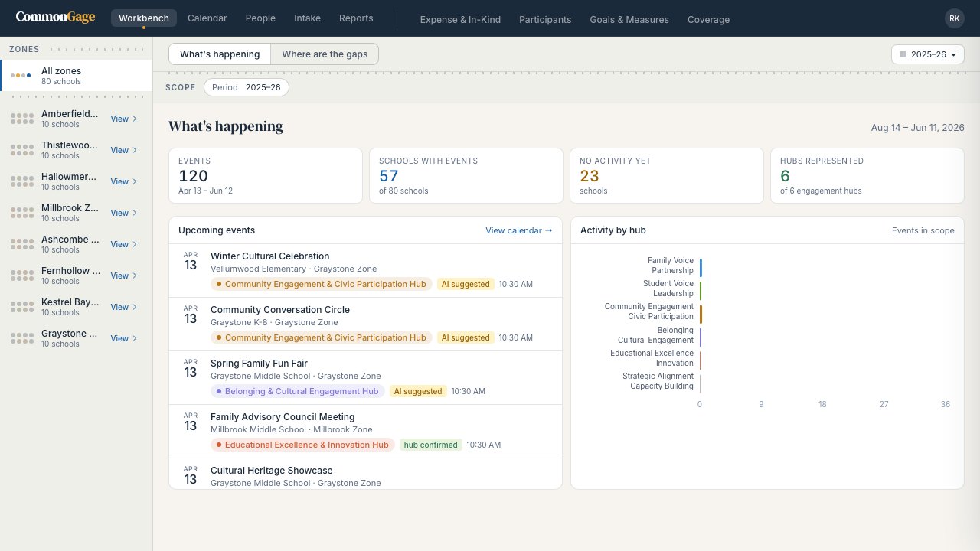Open the People tab
The image size is (980, 551).
tap(260, 18)
